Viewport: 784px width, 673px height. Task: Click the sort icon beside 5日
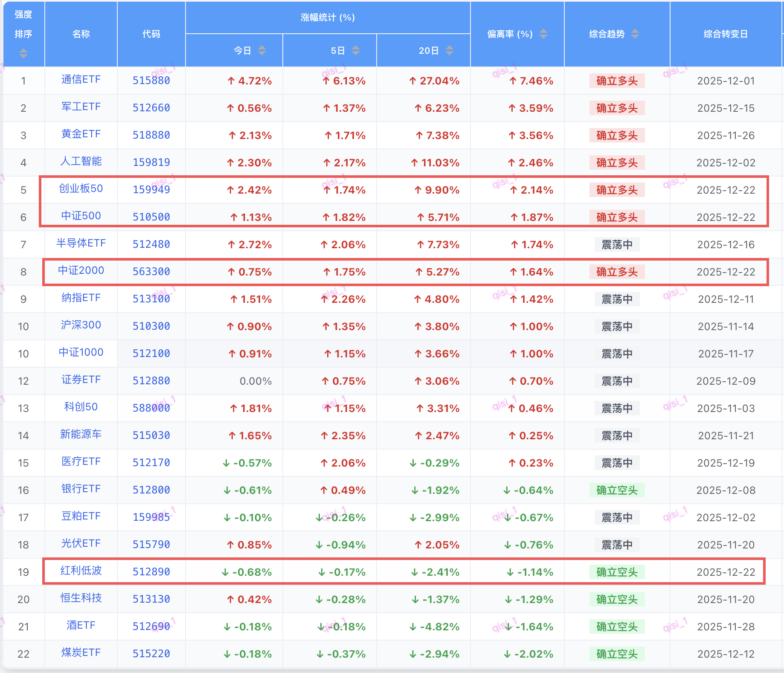tap(356, 51)
